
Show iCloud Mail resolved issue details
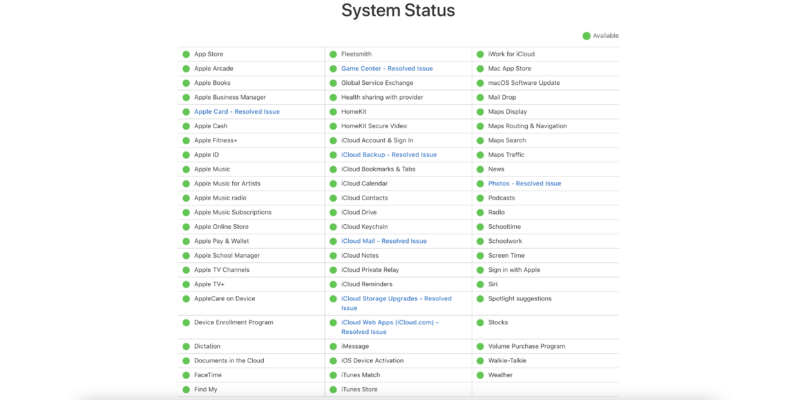tap(383, 241)
